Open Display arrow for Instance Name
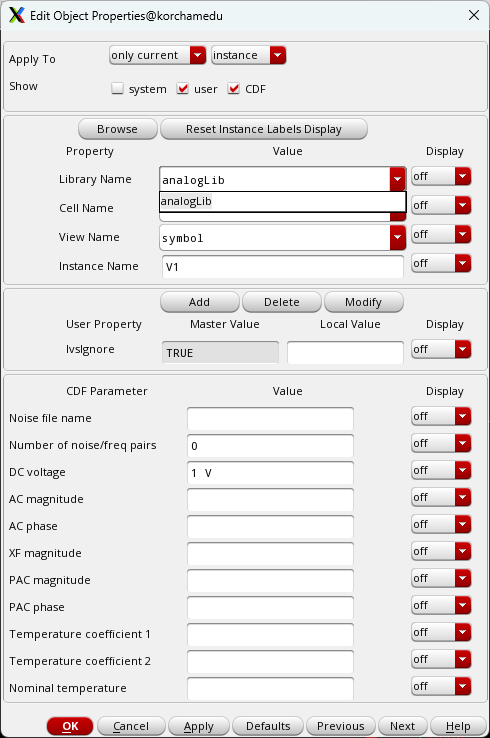Screen dimensions: 490x738 (x=463, y=263)
